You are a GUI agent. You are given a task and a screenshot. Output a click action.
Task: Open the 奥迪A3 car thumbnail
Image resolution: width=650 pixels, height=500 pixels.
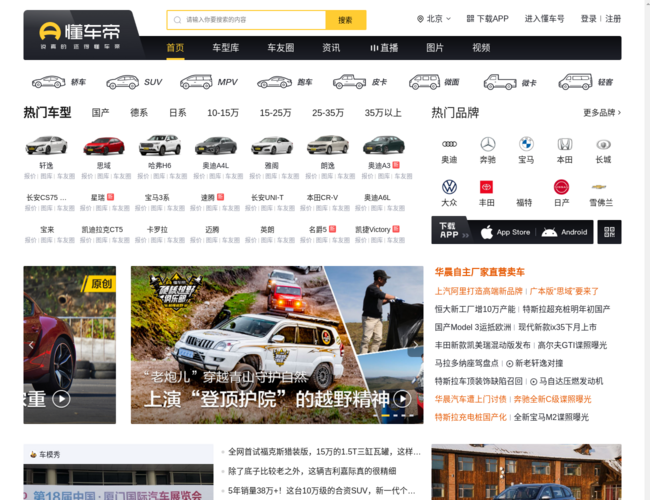(x=384, y=145)
